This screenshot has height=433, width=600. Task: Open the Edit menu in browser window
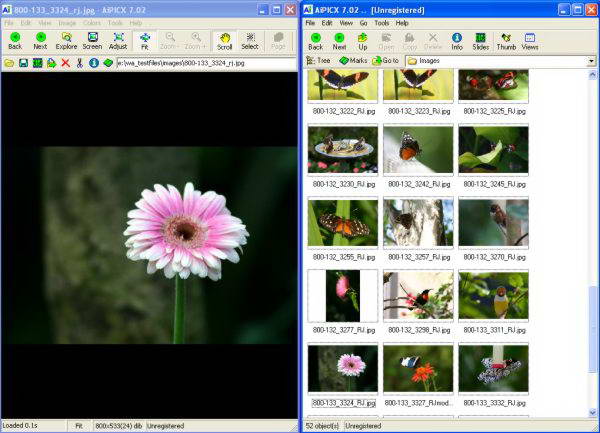tap(327, 23)
